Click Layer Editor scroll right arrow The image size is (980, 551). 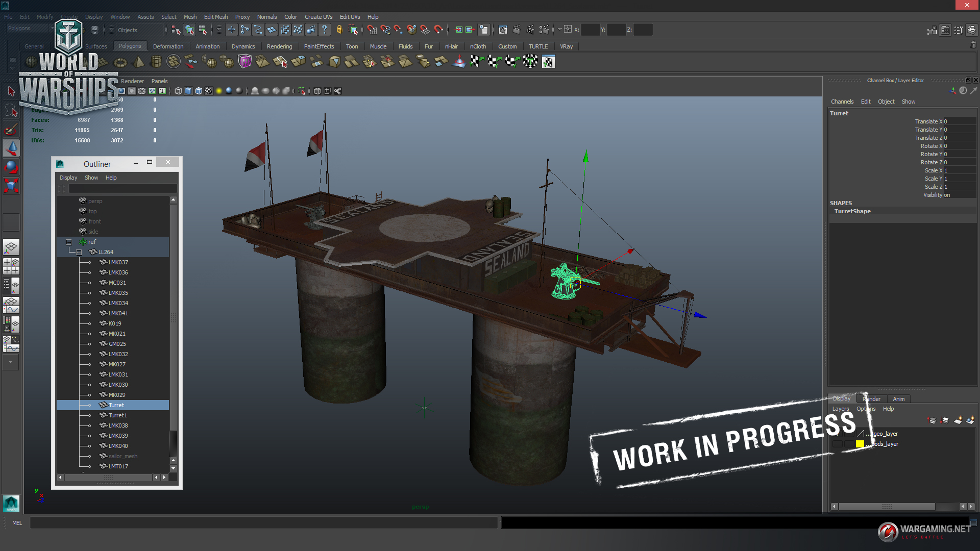point(971,507)
